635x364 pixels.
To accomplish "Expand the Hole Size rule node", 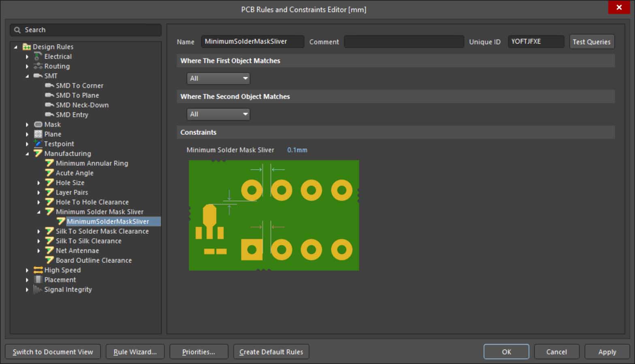I will [x=39, y=183].
